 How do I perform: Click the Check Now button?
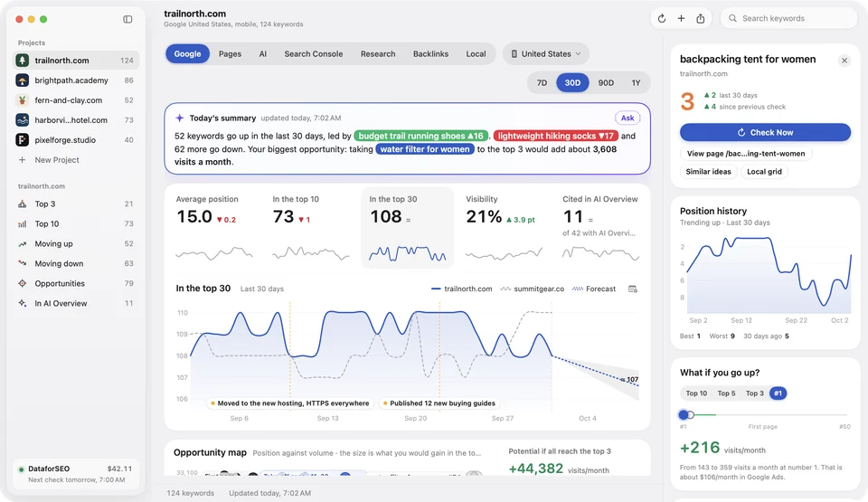(x=765, y=132)
